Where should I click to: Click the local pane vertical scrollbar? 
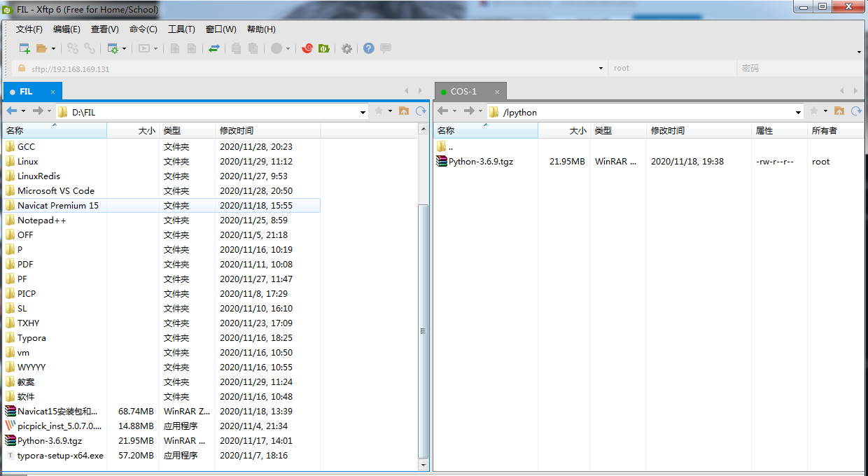point(423,330)
